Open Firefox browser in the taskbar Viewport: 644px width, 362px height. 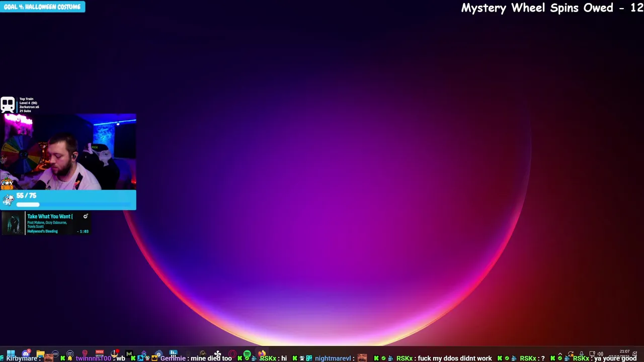262,353
